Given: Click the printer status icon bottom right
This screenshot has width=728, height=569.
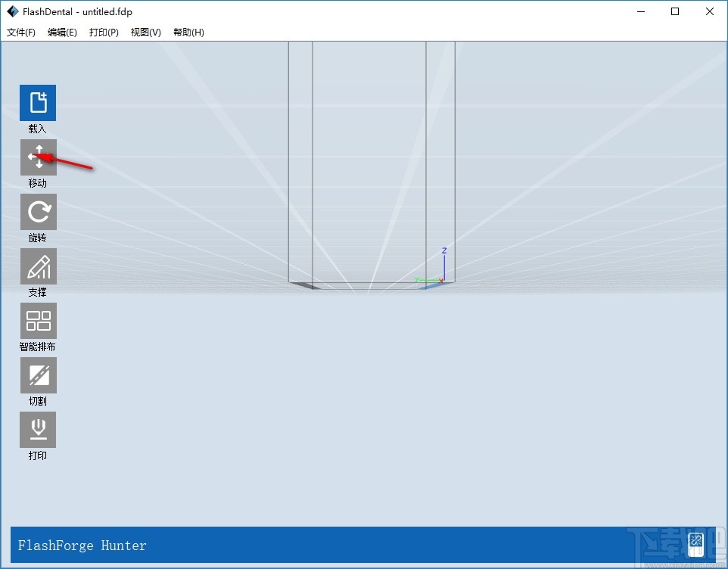Looking at the screenshot, I should pyautogui.click(x=695, y=543).
